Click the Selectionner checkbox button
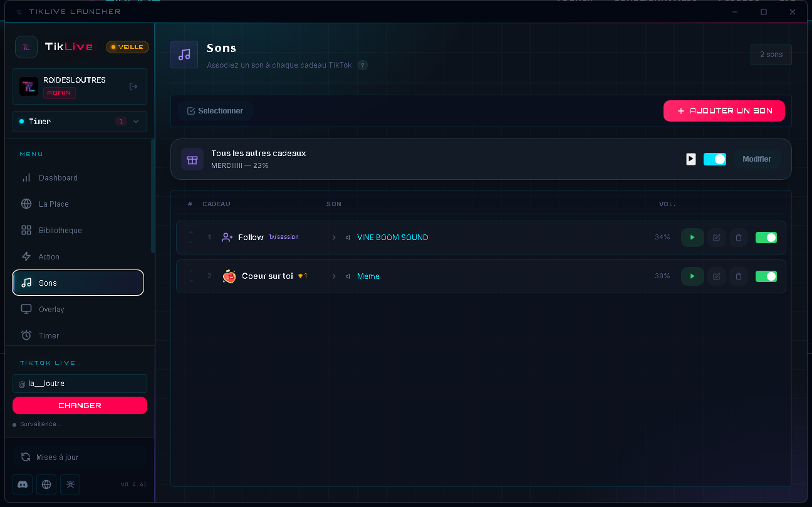 [x=215, y=111]
